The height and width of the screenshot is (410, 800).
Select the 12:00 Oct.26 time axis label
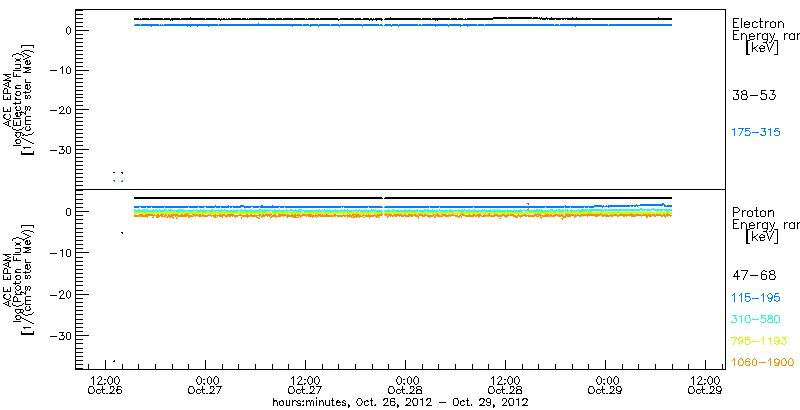106,385
